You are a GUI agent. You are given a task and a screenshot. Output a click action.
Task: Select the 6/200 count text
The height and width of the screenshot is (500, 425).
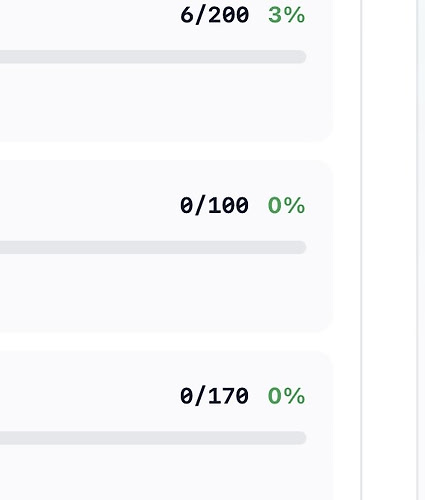pyautogui.click(x=214, y=15)
